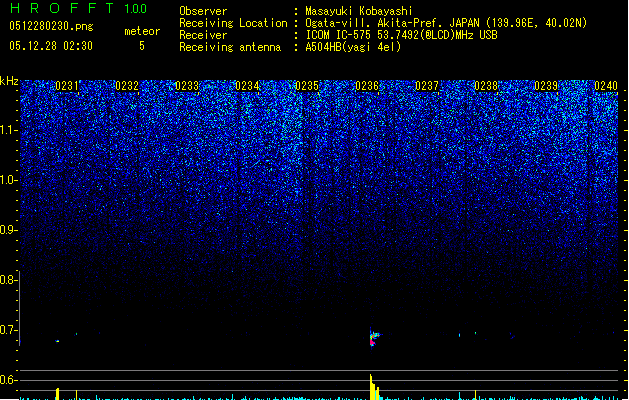
Task: Click the 0240 time marker
Action: pos(606,86)
